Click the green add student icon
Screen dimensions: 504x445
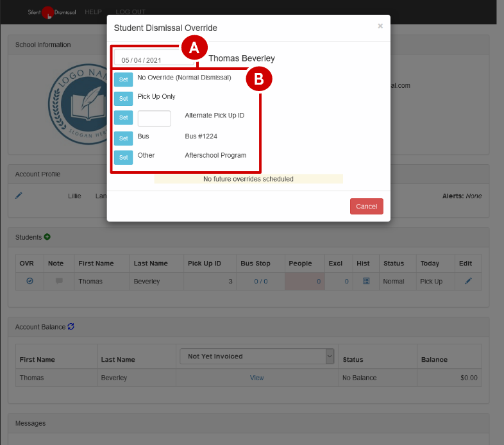coord(47,237)
